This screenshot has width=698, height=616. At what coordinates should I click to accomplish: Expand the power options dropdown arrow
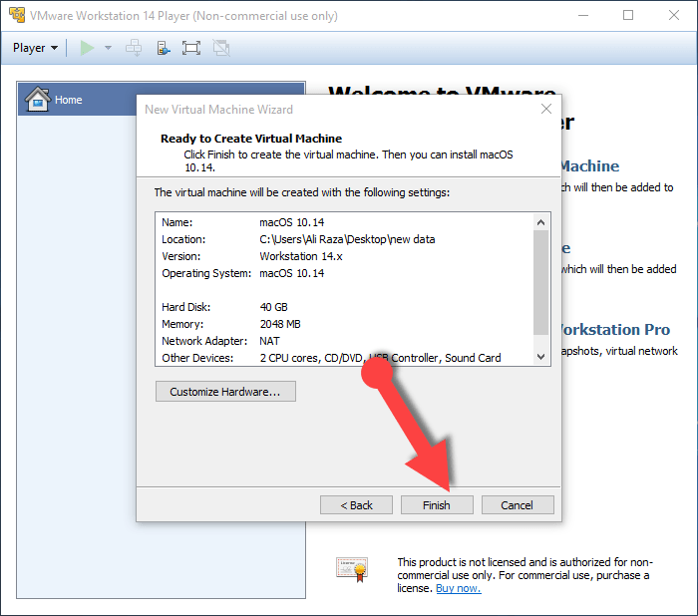point(108,48)
